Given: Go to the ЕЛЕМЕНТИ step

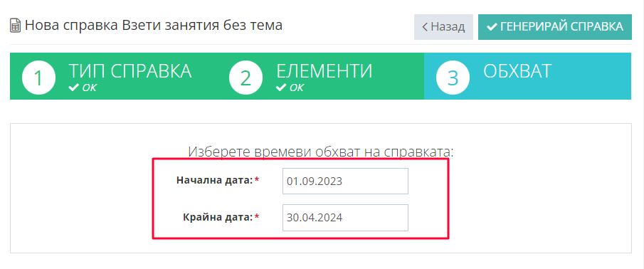Looking at the screenshot, I should [320, 76].
